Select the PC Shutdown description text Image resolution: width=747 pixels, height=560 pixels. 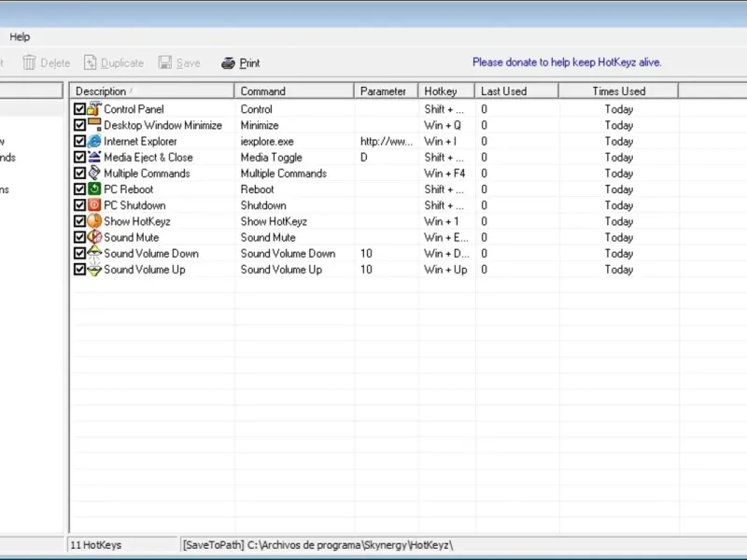(134, 205)
